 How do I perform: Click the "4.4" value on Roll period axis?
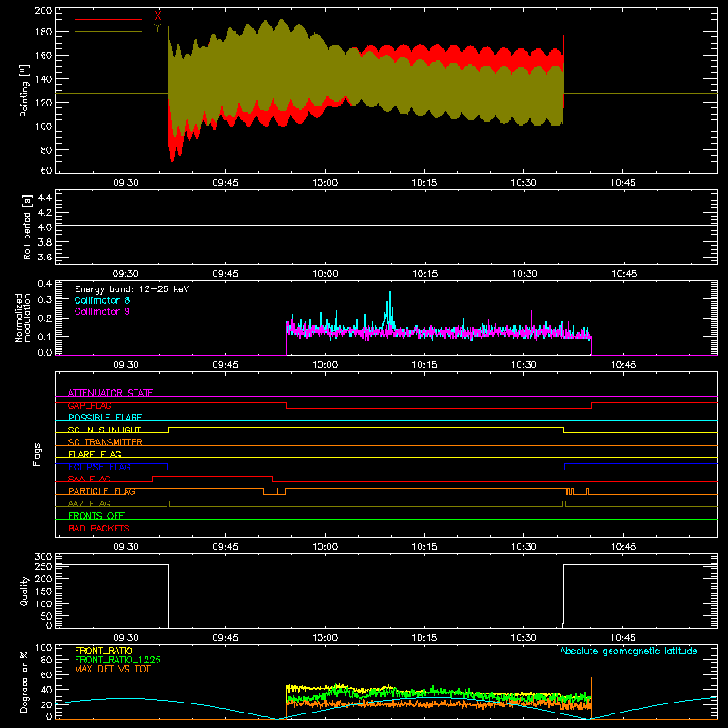tap(45, 197)
